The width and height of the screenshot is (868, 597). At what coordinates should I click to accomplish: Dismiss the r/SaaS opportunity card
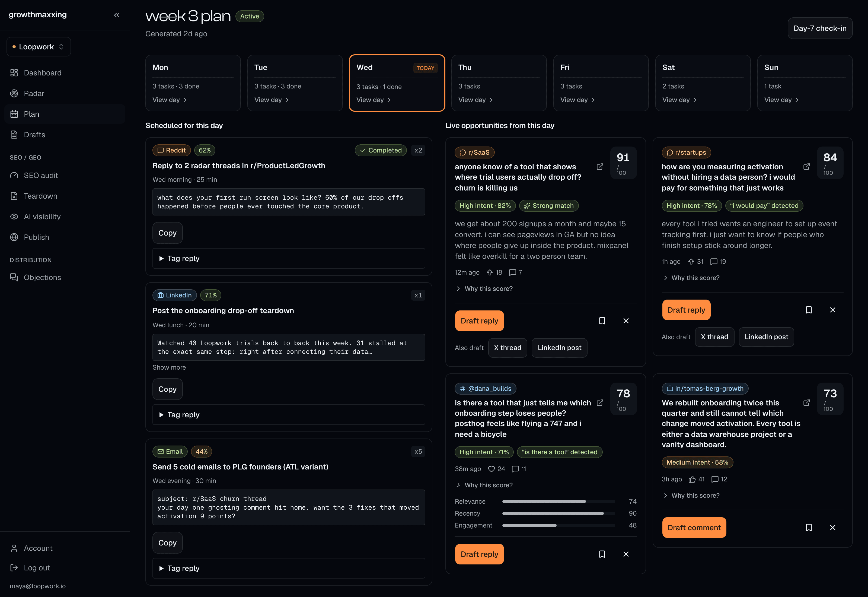click(x=626, y=320)
